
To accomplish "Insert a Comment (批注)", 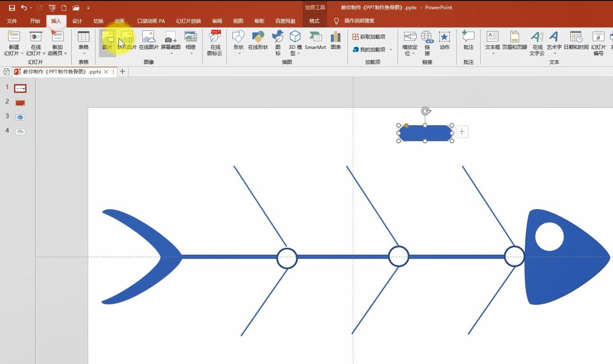I will [x=468, y=40].
